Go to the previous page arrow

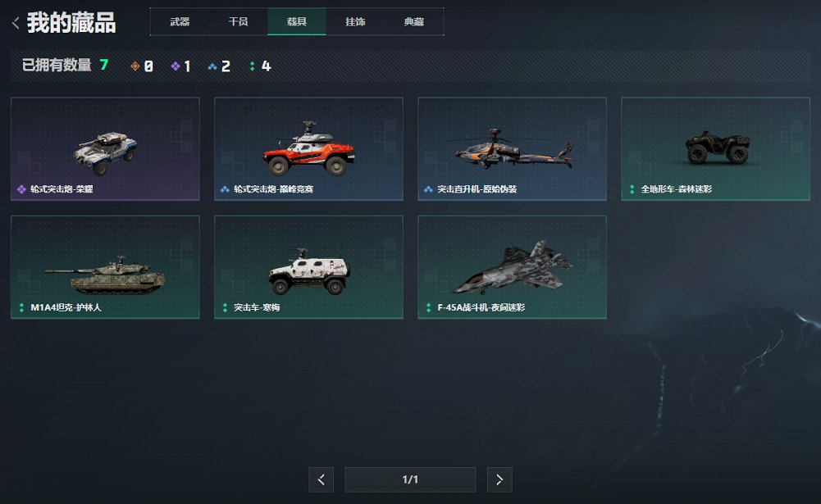point(321,479)
